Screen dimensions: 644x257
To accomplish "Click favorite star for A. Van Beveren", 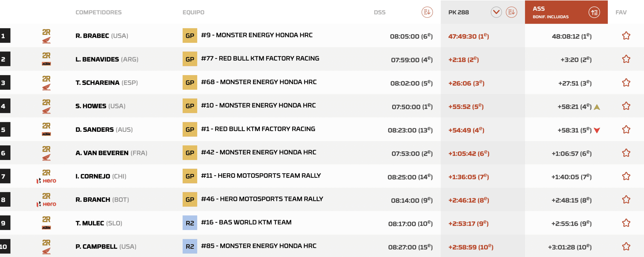I will [x=626, y=153].
